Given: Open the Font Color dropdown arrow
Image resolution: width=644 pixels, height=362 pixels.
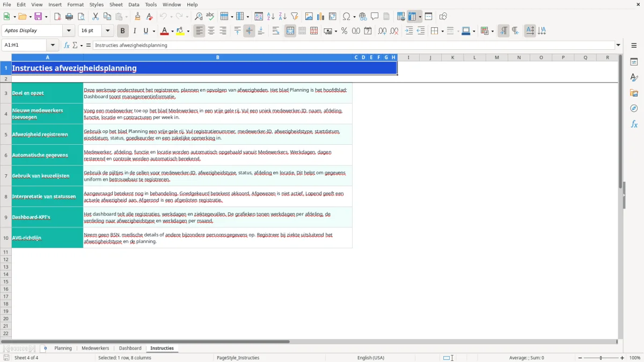Looking at the screenshot, I should click(172, 31).
